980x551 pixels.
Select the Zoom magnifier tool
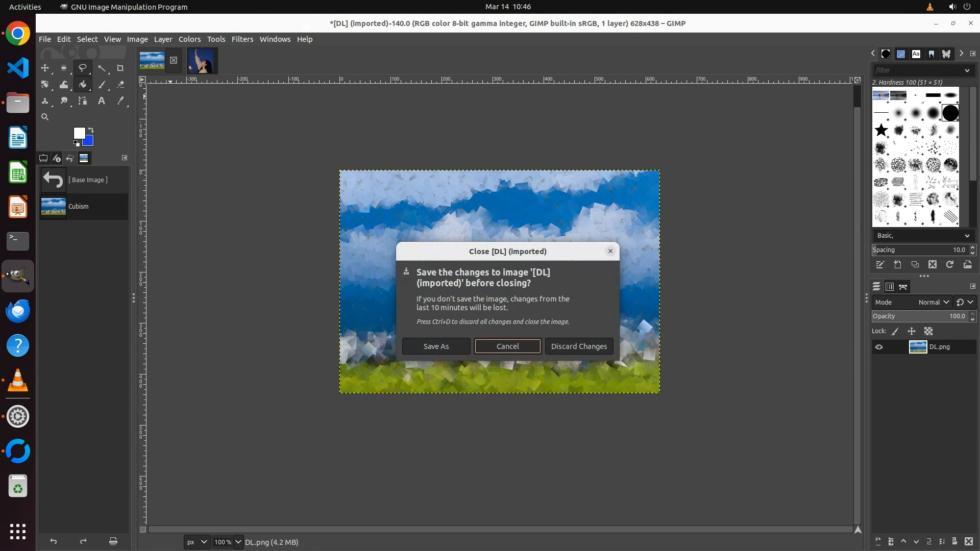[45, 117]
